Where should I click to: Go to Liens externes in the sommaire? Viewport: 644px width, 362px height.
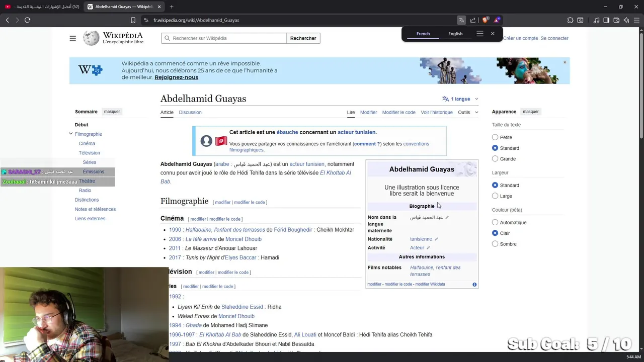click(90, 219)
